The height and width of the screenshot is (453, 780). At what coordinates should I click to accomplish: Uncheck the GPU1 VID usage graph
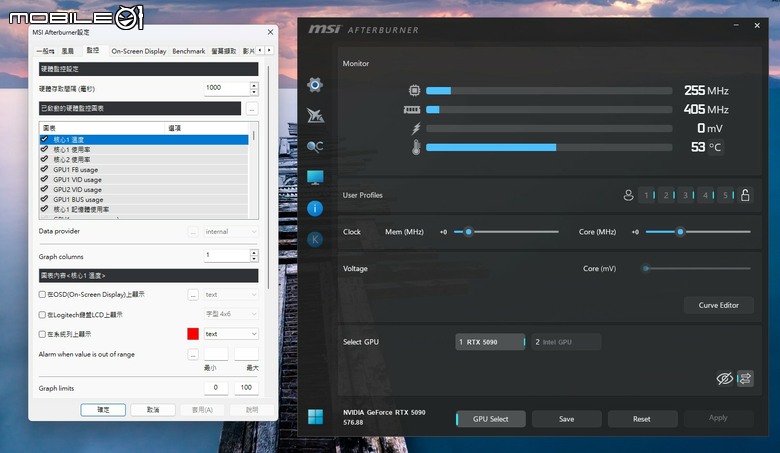[44, 179]
